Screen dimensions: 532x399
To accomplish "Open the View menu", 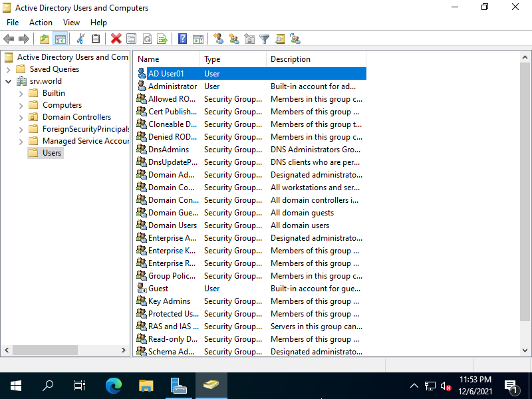I will click(x=71, y=22).
